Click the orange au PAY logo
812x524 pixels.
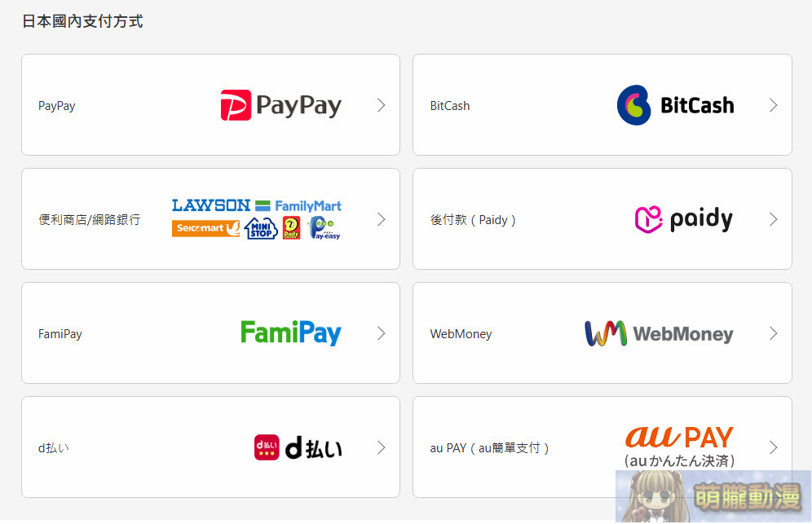679,437
